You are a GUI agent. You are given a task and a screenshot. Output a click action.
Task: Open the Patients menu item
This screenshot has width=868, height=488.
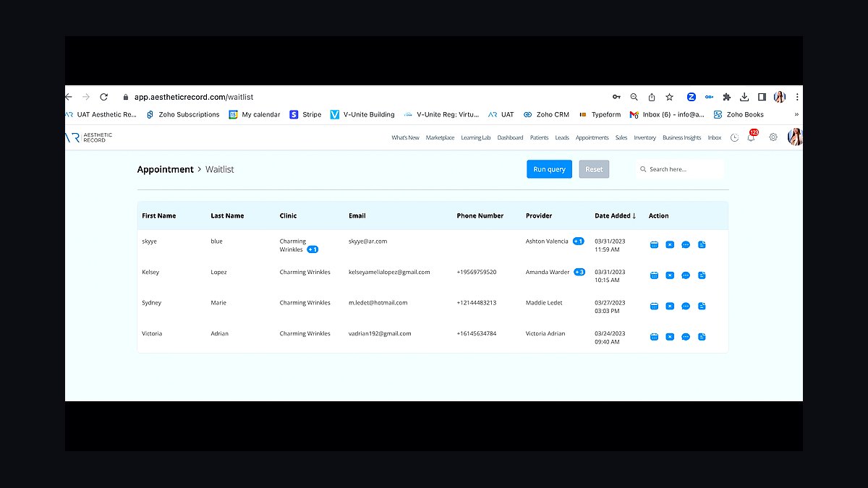(x=539, y=137)
